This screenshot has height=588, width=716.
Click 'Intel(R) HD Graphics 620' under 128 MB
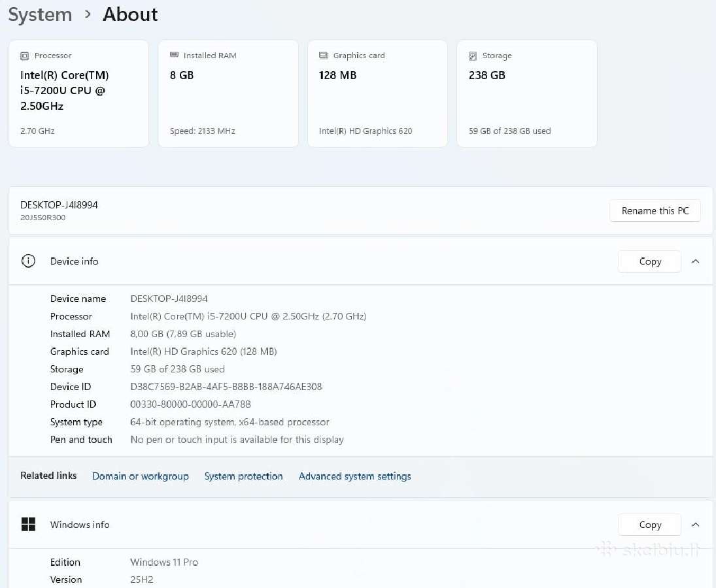(x=366, y=131)
